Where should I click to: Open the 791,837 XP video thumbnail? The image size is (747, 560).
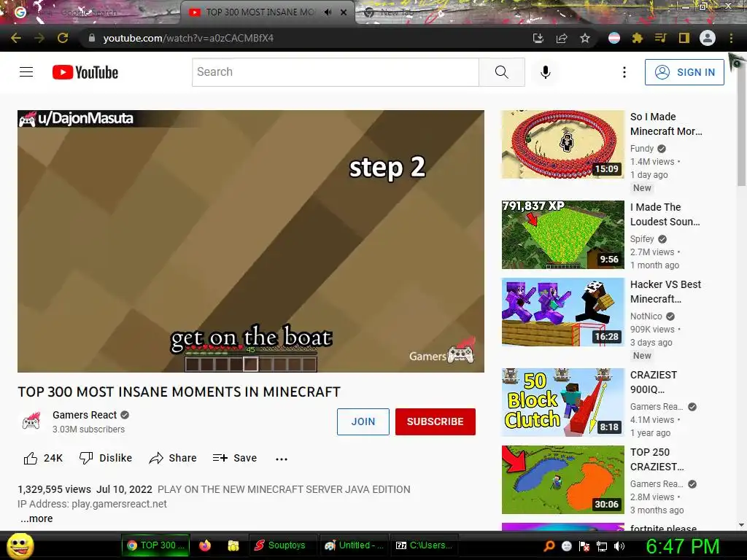[562, 235]
